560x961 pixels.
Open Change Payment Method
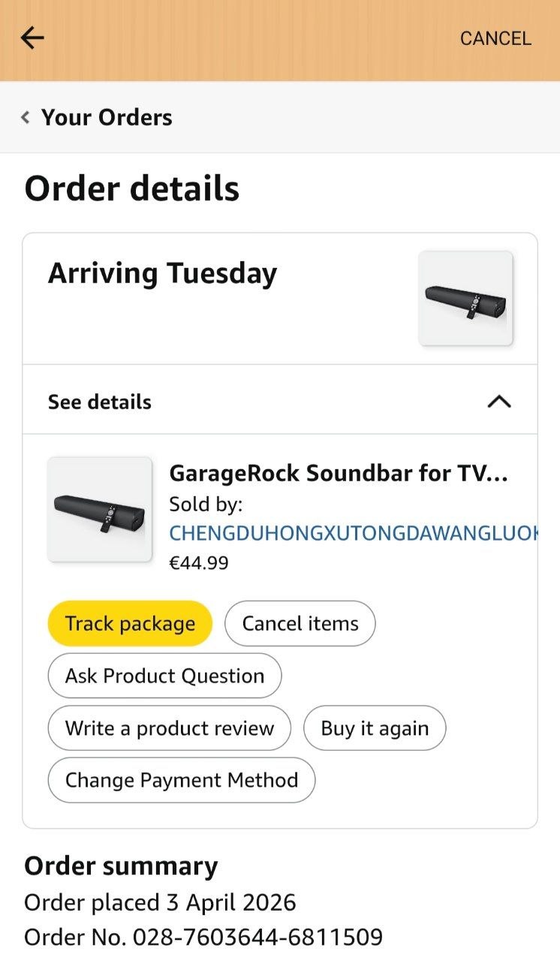point(182,780)
